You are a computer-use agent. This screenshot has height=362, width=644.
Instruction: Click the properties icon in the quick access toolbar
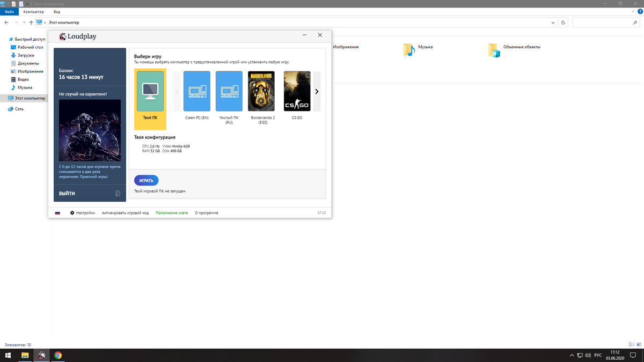pos(13,4)
